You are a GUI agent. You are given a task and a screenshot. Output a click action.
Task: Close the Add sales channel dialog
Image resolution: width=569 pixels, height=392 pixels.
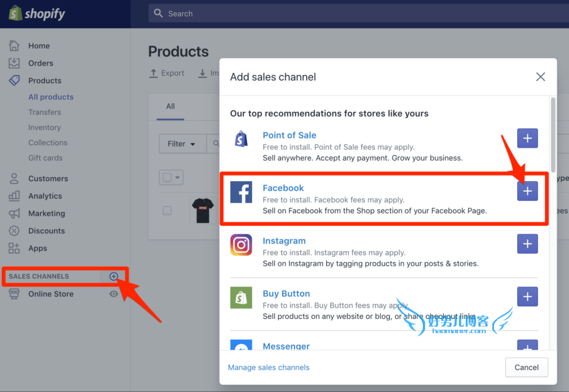(x=540, y=77)
